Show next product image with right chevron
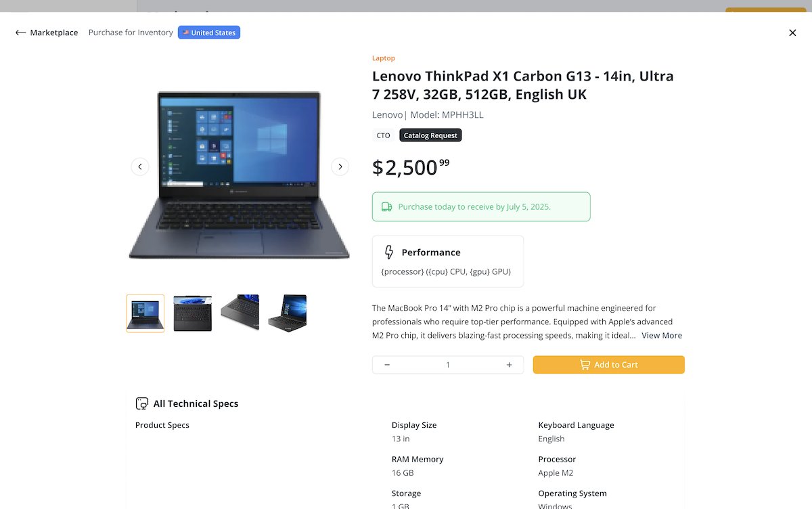 [340, 167]
